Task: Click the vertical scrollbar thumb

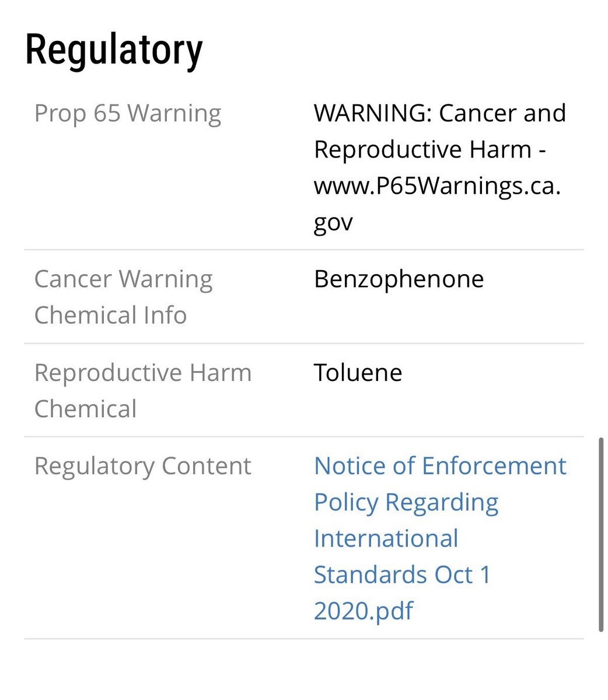Action: [600, 534]
